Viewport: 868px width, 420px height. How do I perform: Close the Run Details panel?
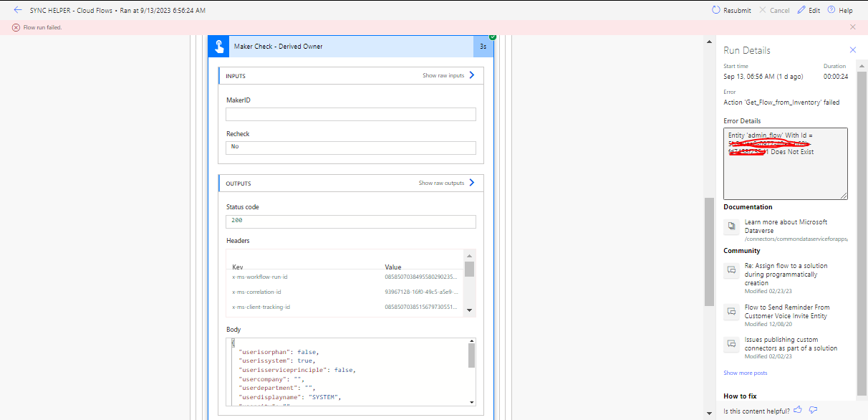click(852, 50)
